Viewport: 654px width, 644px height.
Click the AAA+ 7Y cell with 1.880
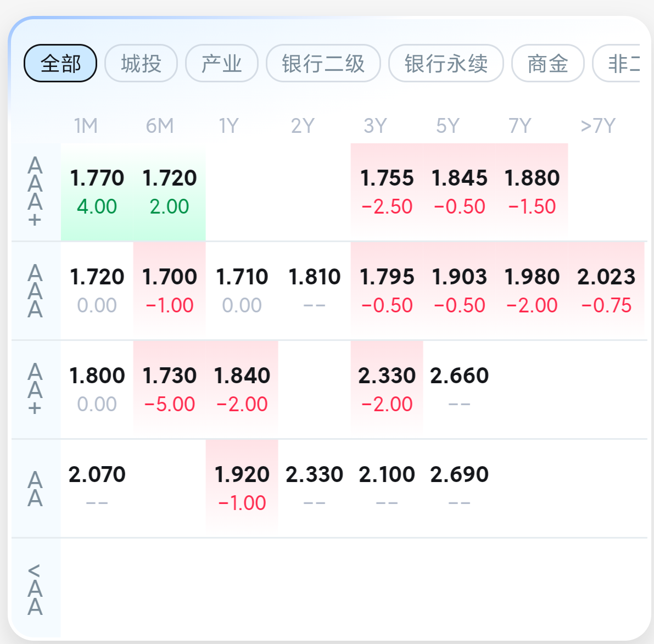(532, 192)
